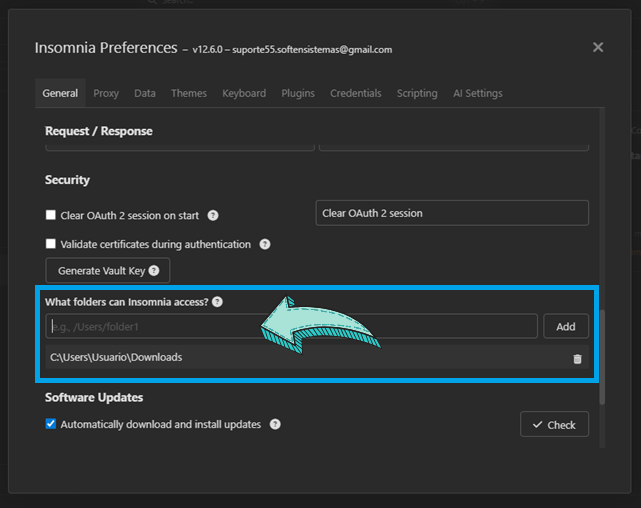Go to the Themes tab

pyautogui.click(x=189, y=93)
